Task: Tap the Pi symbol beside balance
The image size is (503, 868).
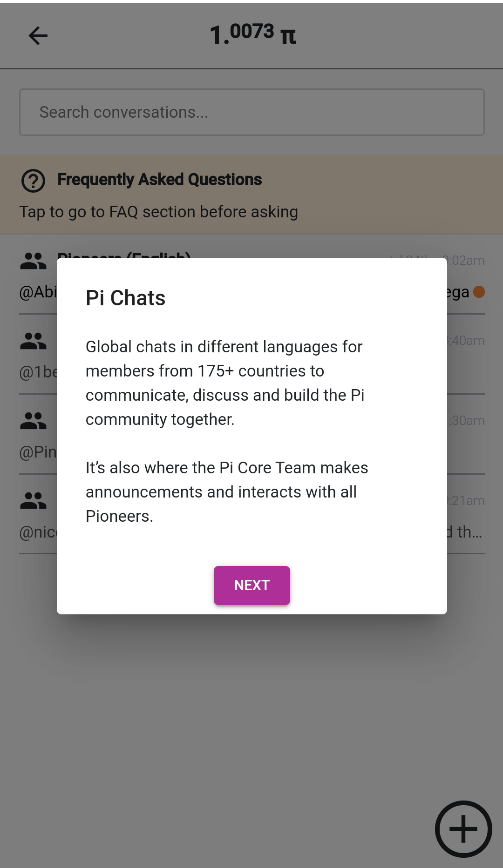Action: (288, 36)
